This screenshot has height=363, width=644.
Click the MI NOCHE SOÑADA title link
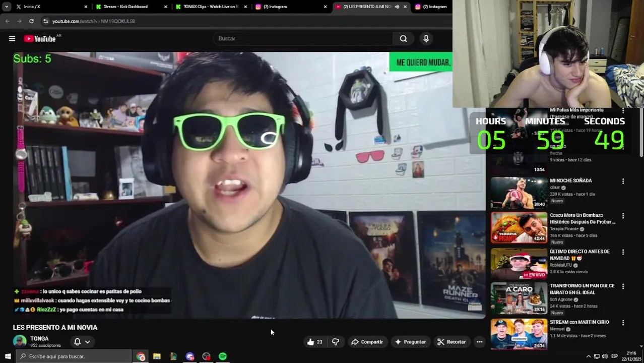[570, 180]
